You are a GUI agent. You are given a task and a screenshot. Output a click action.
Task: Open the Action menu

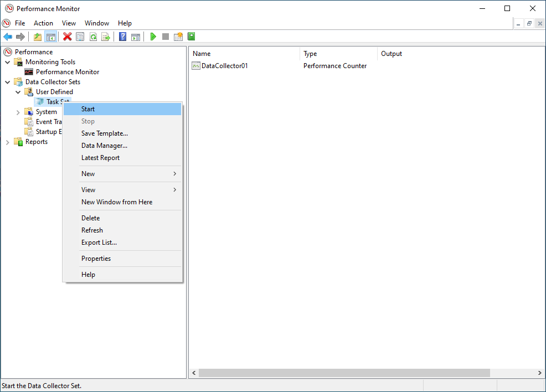coord(43,23)
